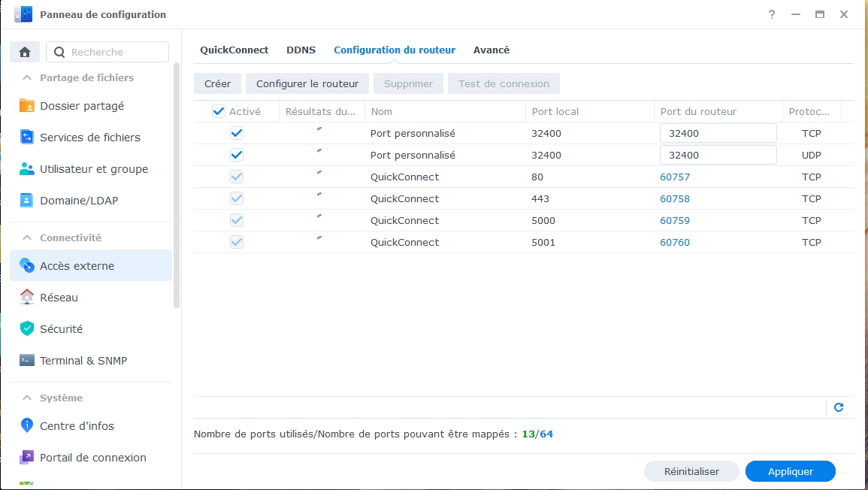Open the Avancé tab

click(x=491, y=50)
